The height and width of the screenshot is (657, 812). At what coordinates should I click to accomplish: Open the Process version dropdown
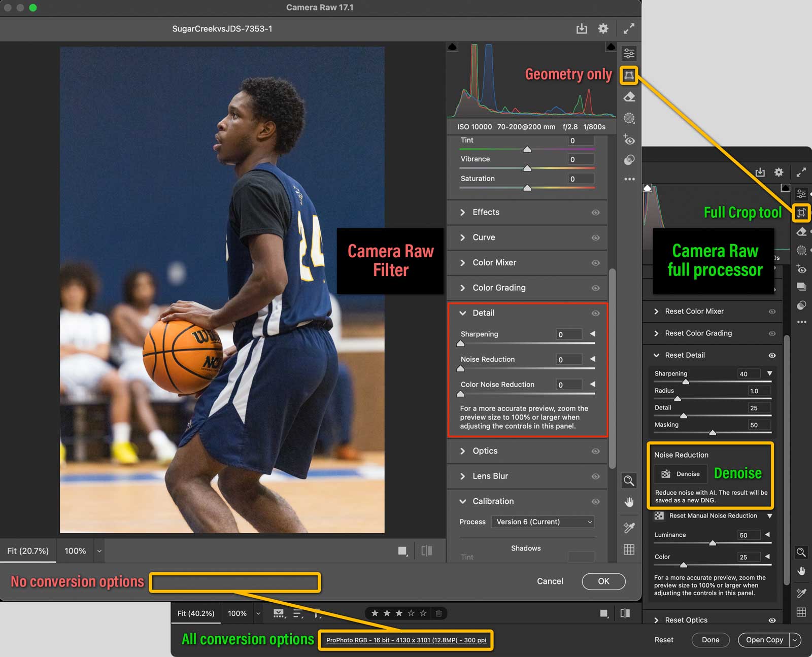pyautogui.click(x=543, y=522)
